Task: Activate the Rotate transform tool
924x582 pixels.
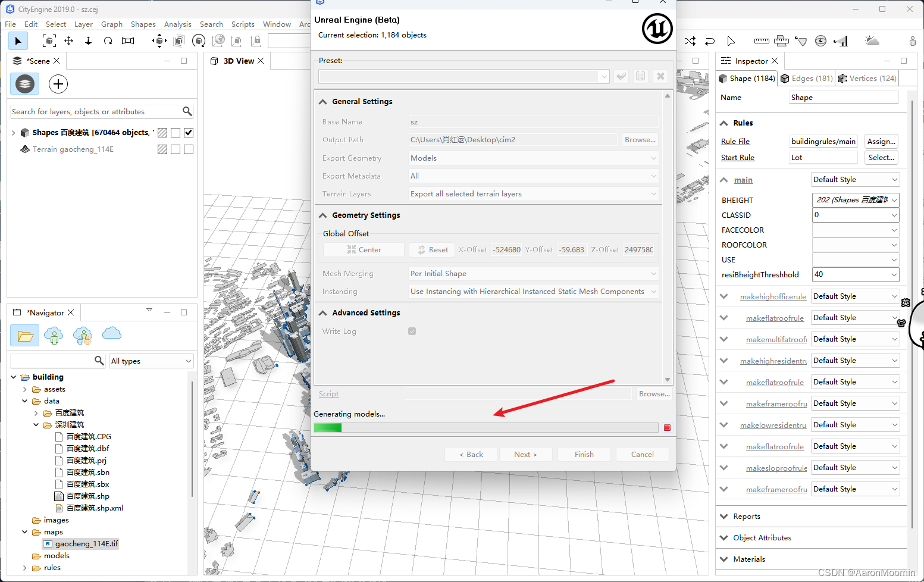Action: [108, 40]
